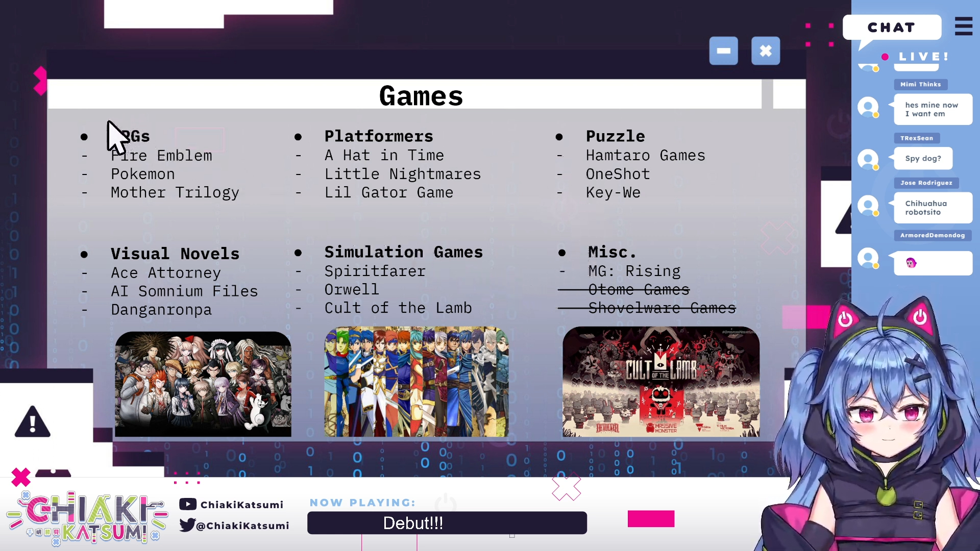980x551 pixels.
Task: Click the 'Spiritfarer' entry
Action: click(x=375, y=271)
